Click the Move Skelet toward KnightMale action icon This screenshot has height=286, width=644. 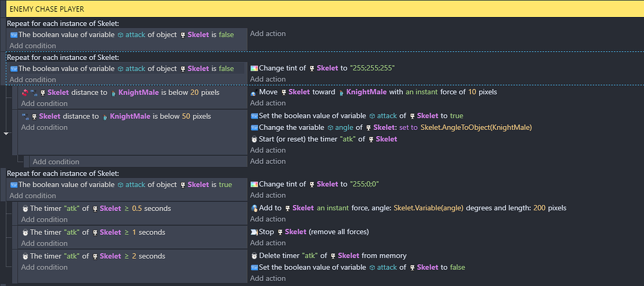click(253, 92)
